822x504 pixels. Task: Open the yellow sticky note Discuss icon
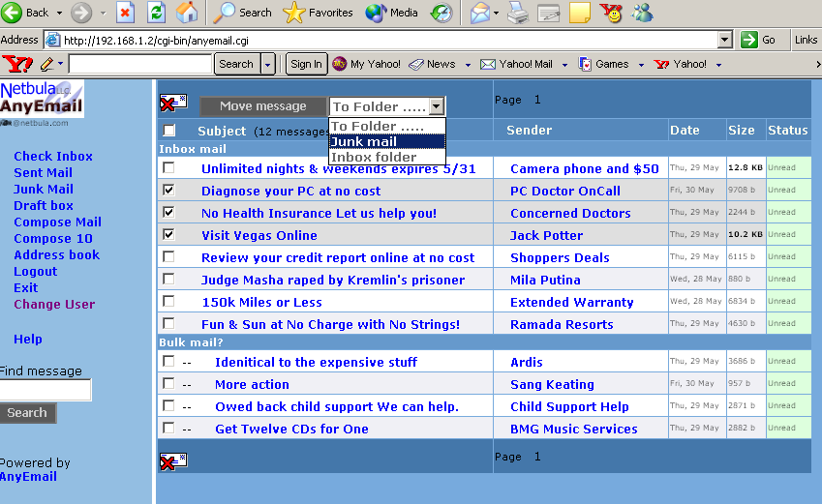pos(579,12)
